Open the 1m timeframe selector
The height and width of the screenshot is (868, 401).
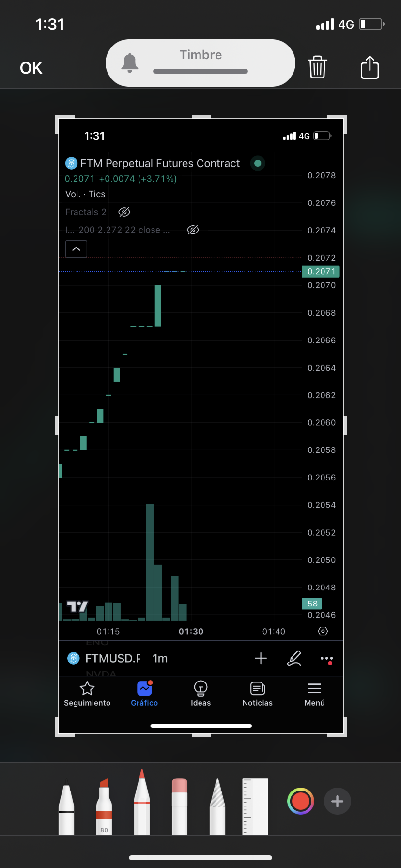tap(160, 658)
